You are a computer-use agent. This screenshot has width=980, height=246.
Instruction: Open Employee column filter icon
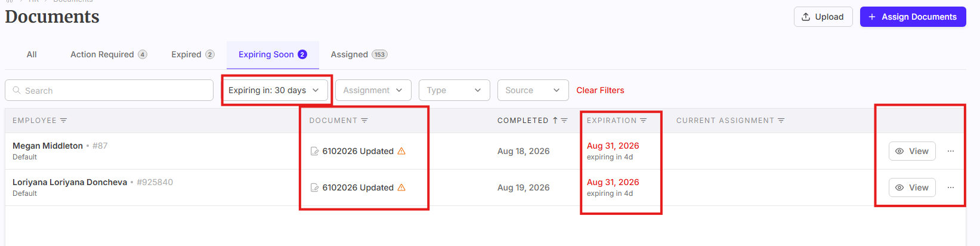[63, 121]
